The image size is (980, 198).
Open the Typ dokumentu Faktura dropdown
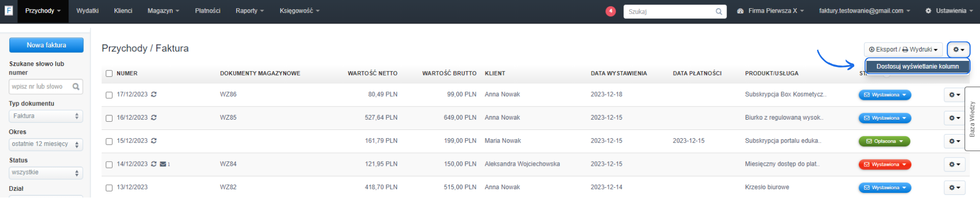[46, 116]
